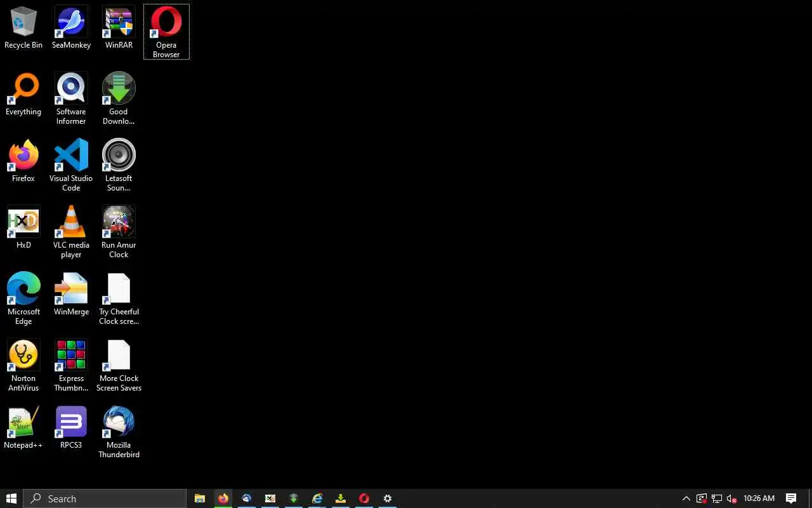
Task: Switch to Thunderbird mail taskbar icon
Action: (x=247, y=498)
